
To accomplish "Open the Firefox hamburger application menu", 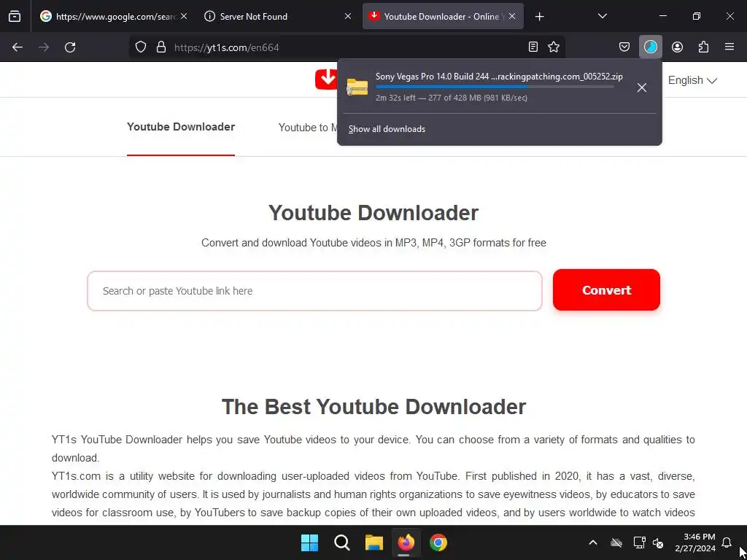I will click(729, 47).
